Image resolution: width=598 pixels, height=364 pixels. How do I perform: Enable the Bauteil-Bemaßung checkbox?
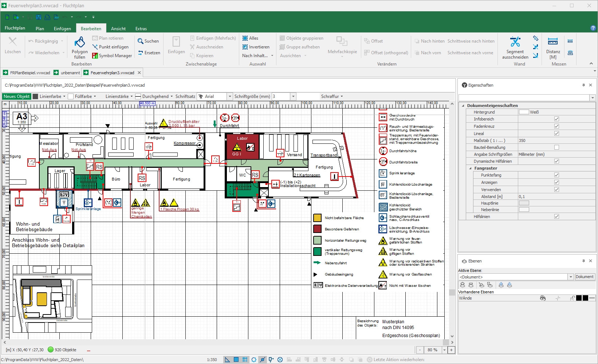[x=556, y=147]
